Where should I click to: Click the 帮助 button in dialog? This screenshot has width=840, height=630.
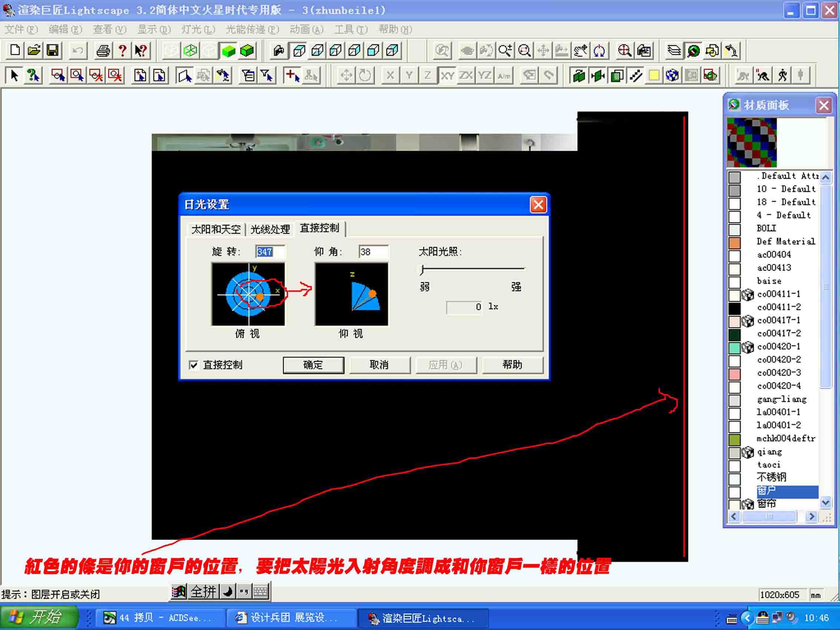click(x=512, y=365)
